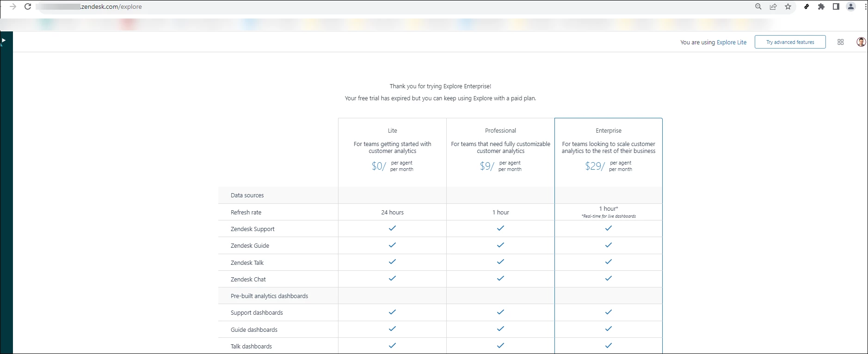Click the Pre-built analytics dashboards row label
The width and height of the screenshot is (868, 354).
(269, 296)
